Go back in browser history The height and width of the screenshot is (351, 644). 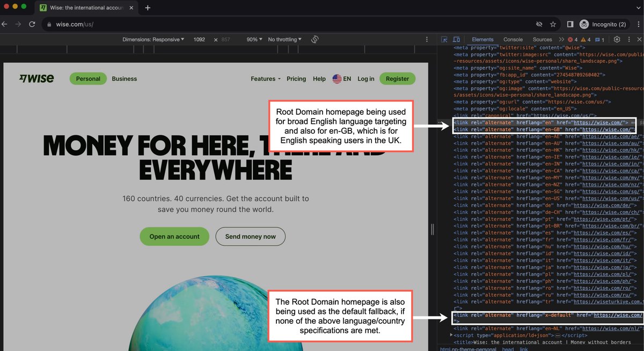[5, 24]
